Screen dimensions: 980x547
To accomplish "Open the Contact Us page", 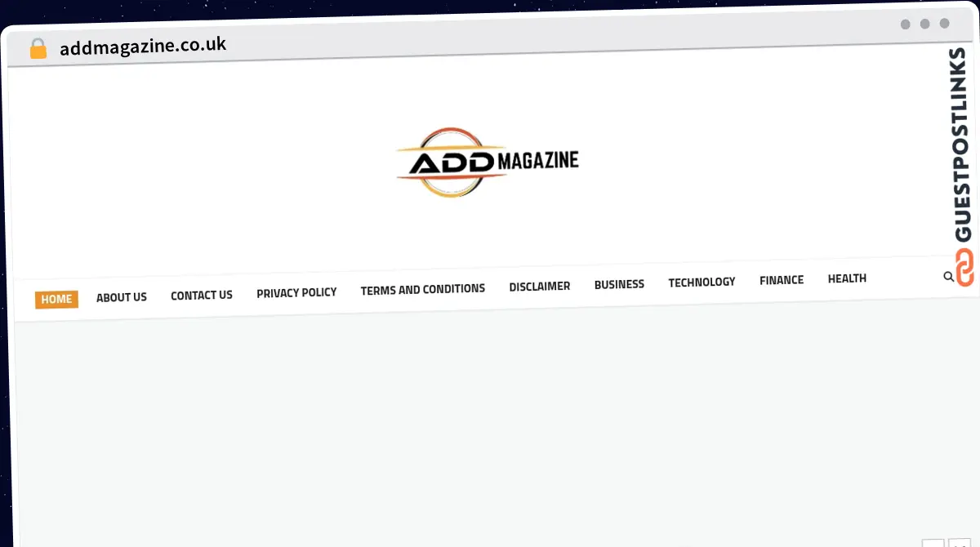I will click(x=202, y=295).
